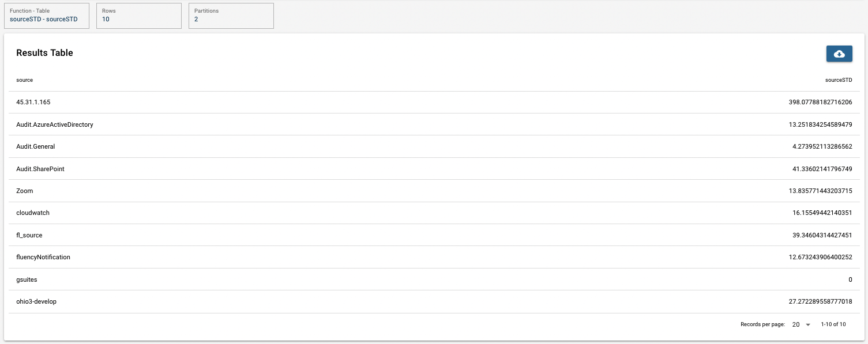Click the Rows count card

[x=138, y=16]
